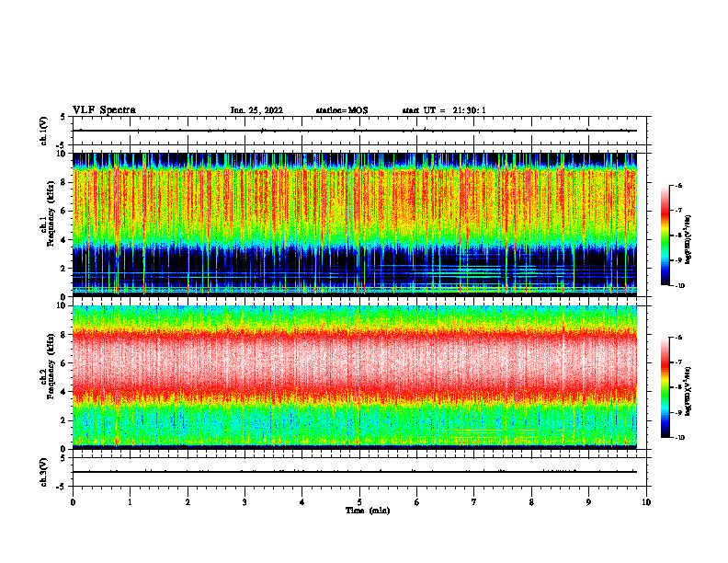Screen dimensions: 728x563
Task: Click the final time tick label '10'
Action: (646, 502)
